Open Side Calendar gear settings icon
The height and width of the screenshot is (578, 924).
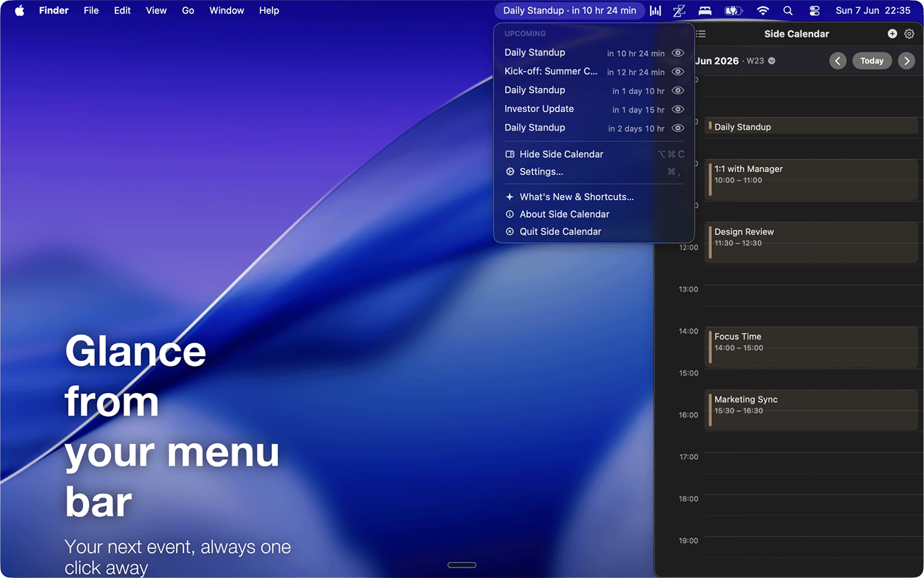[909, 34]
